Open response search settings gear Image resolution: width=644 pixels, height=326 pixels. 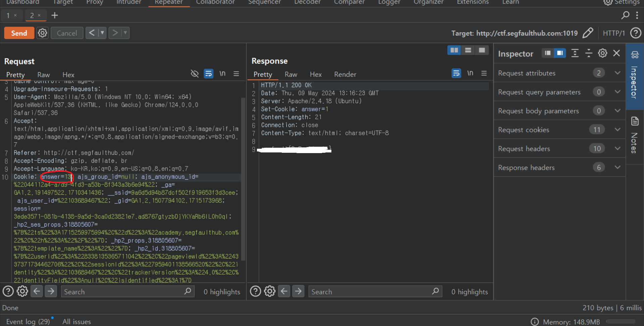[x=270, y=291]
